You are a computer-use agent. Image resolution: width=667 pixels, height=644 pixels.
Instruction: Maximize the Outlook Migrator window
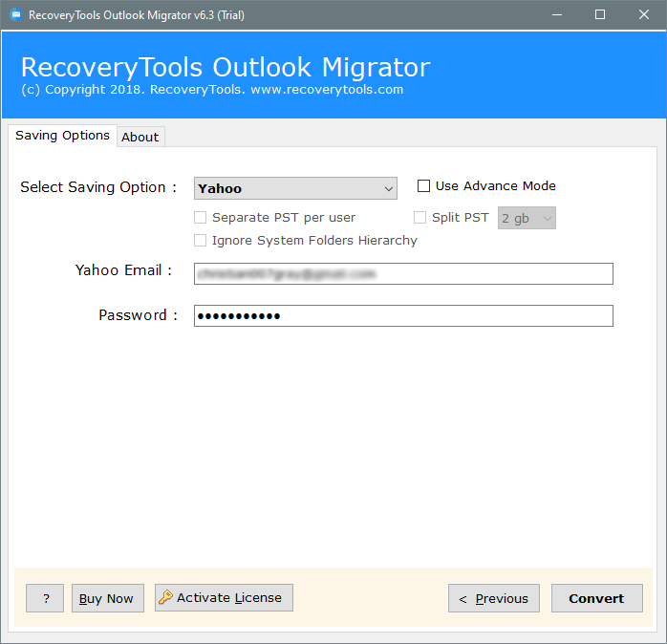[x=600, y=15]
